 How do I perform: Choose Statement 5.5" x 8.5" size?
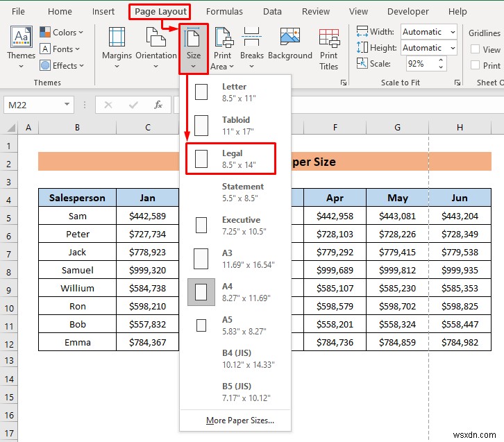(235, 192)
